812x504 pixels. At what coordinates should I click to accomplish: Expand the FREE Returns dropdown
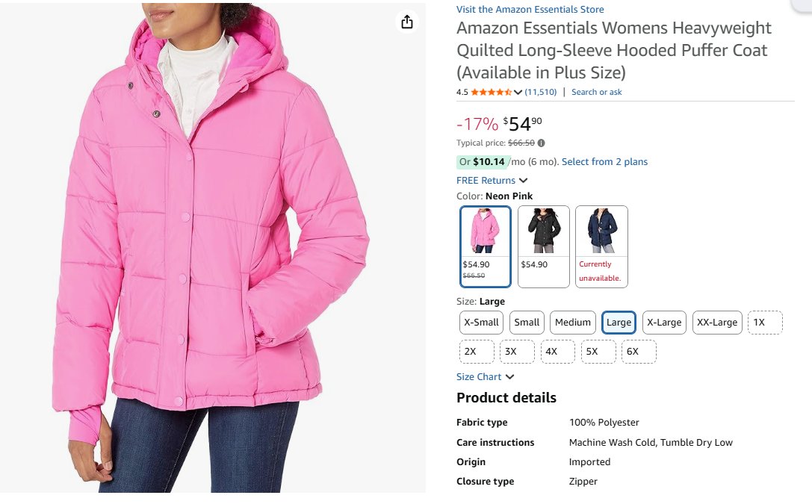point(523,181)
